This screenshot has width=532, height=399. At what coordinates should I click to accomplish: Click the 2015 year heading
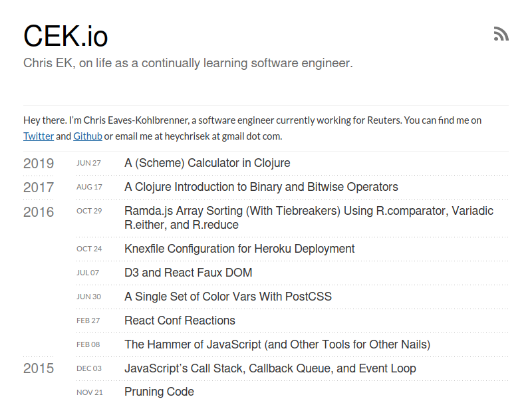click(39, 368)
